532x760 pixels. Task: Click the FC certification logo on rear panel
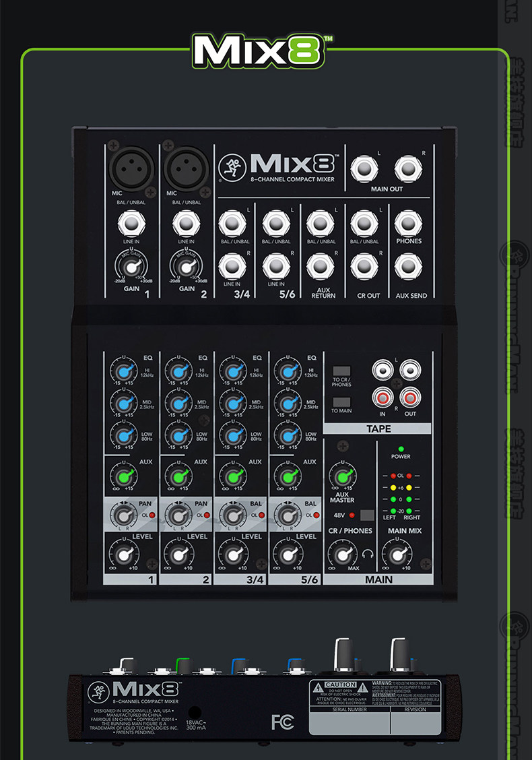(282, 722)
